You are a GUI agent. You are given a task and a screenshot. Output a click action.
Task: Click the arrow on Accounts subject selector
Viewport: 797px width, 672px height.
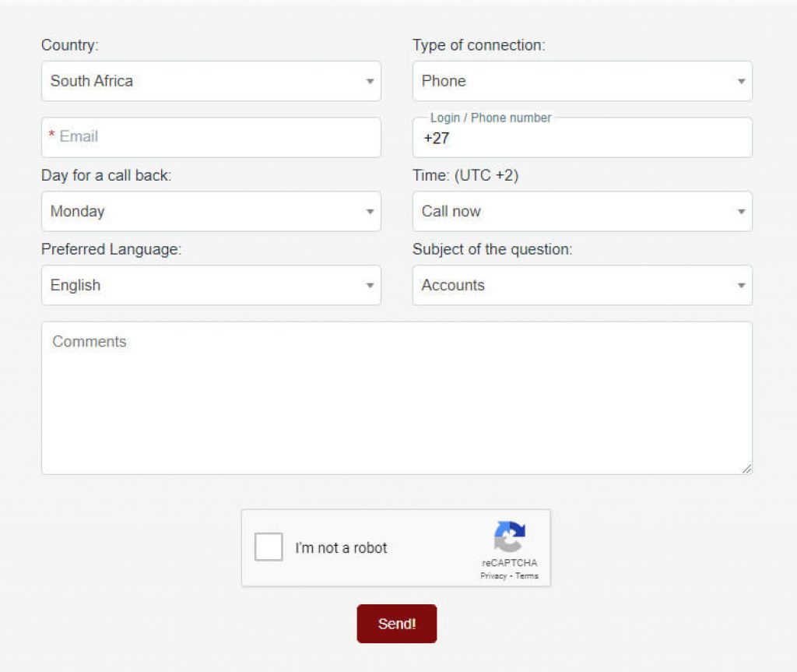coord(741,286)
